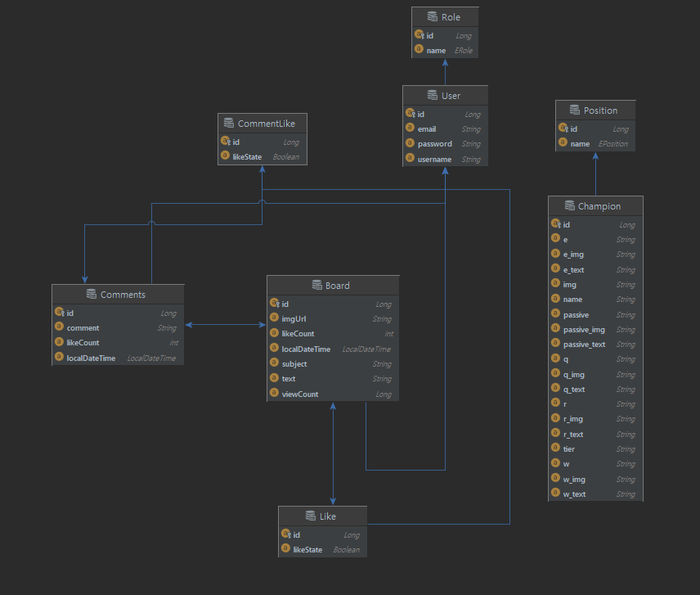Select e_img field in Champion

tap(595, 255)
